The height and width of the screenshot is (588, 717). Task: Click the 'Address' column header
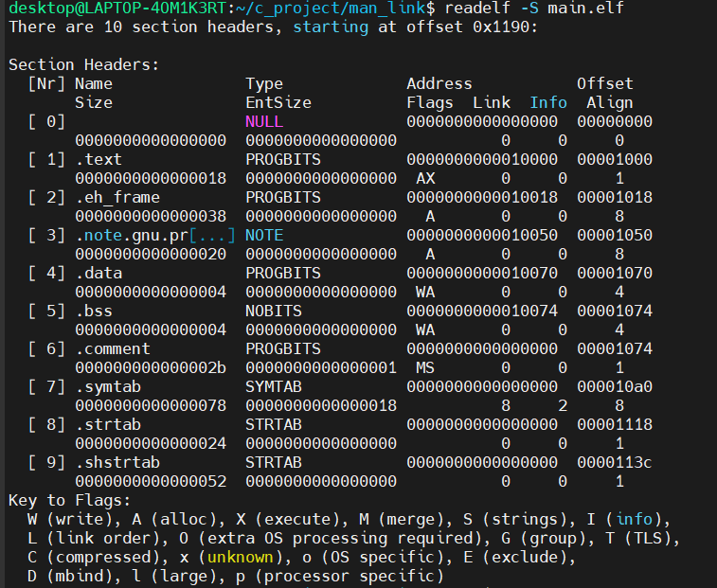(439, 83)
